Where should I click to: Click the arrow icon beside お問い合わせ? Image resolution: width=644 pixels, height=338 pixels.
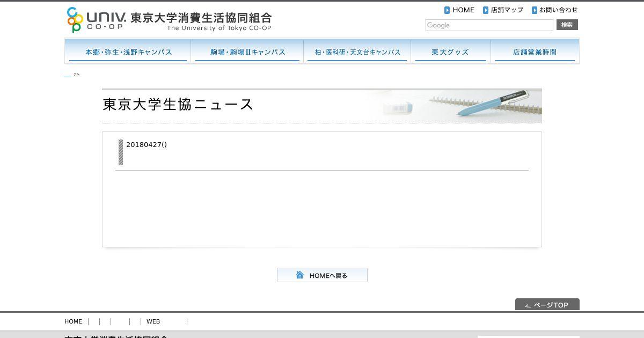(535, 10)
